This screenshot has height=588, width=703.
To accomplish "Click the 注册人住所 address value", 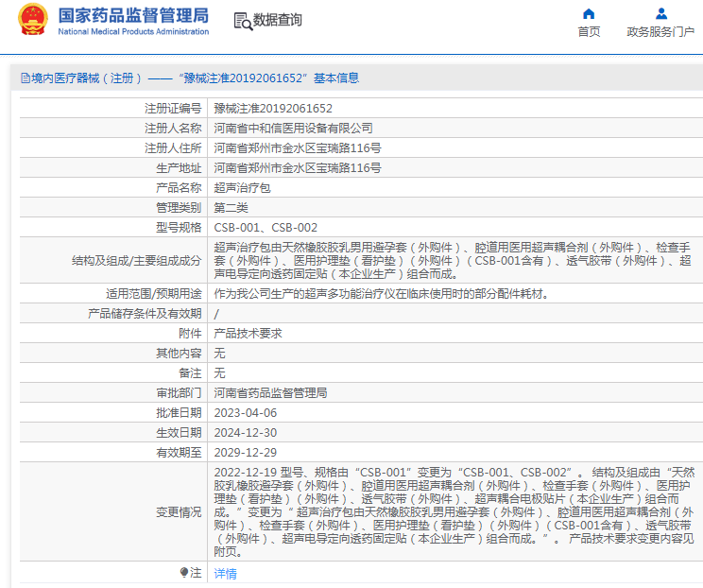I will 298,148.
